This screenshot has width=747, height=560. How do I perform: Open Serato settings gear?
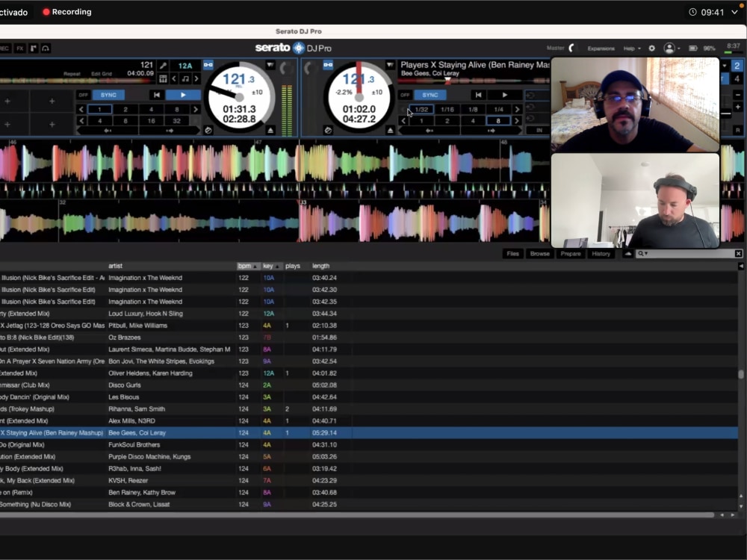(x=651, y=48)
